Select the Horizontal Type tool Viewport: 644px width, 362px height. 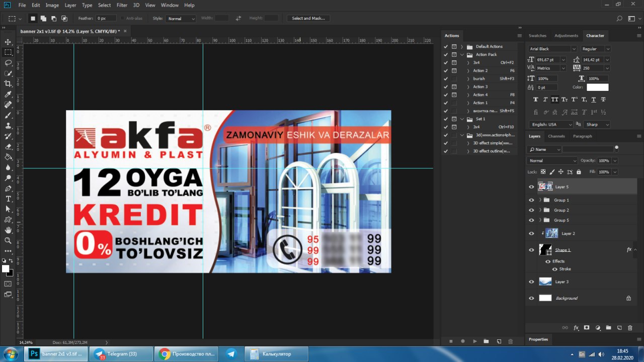click(8, 199)
